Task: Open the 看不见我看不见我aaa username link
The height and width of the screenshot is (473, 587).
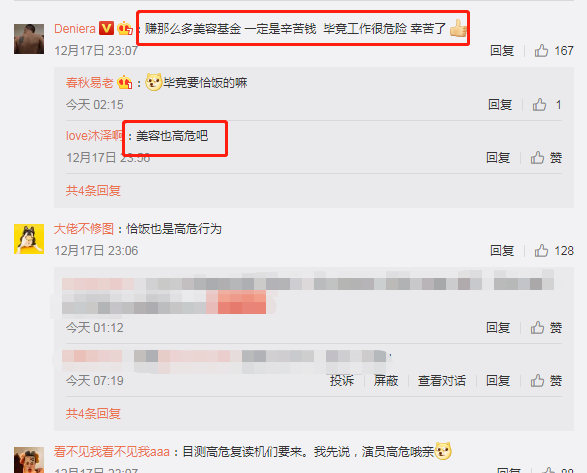Action: 112,452
